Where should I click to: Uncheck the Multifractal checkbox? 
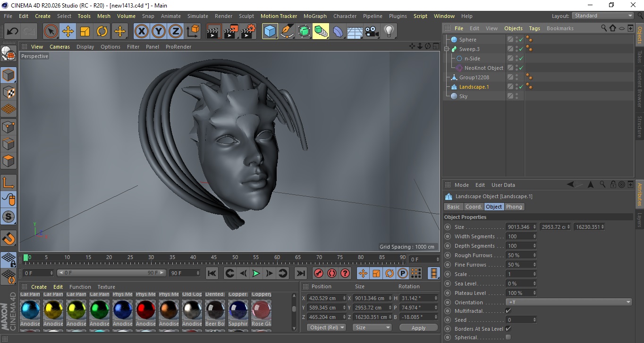click(508, 311)
